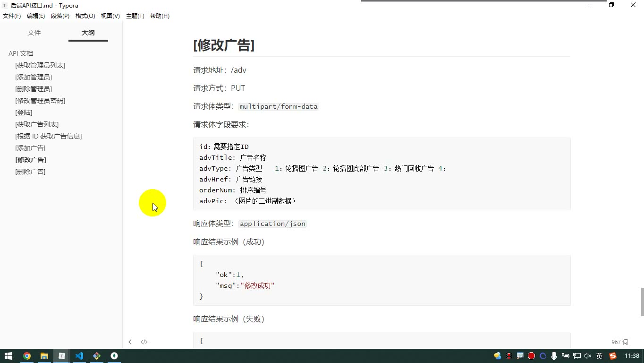Viewport: 644px width, 363px height.
Task: Go to [根据 ID 获取广告信息] outline entry
Action: coord(49,136)
